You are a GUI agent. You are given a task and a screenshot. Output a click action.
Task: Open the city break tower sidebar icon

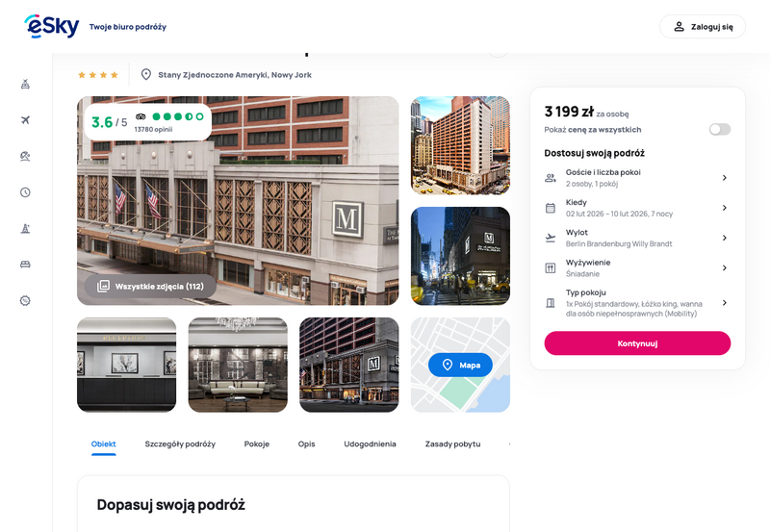(x=25, y=228)
